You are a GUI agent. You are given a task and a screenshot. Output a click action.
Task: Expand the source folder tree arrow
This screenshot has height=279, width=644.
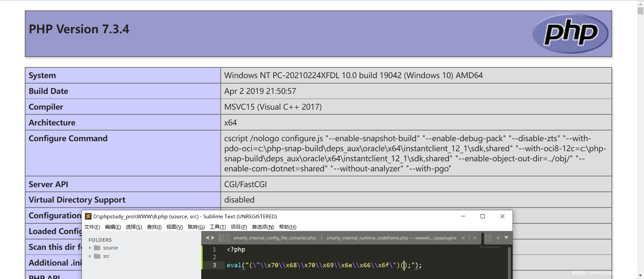coord(90,248)
